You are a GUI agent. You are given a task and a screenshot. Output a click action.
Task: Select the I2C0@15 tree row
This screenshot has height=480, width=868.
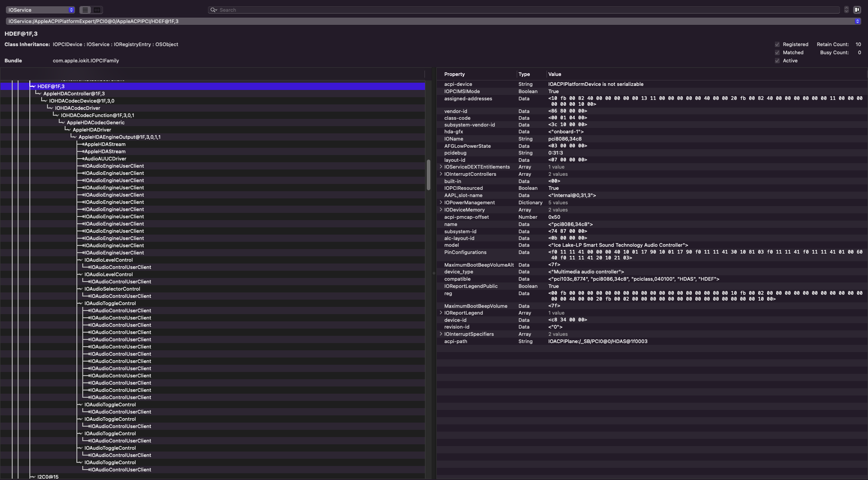pyautogui.click(x=212, y=477)
